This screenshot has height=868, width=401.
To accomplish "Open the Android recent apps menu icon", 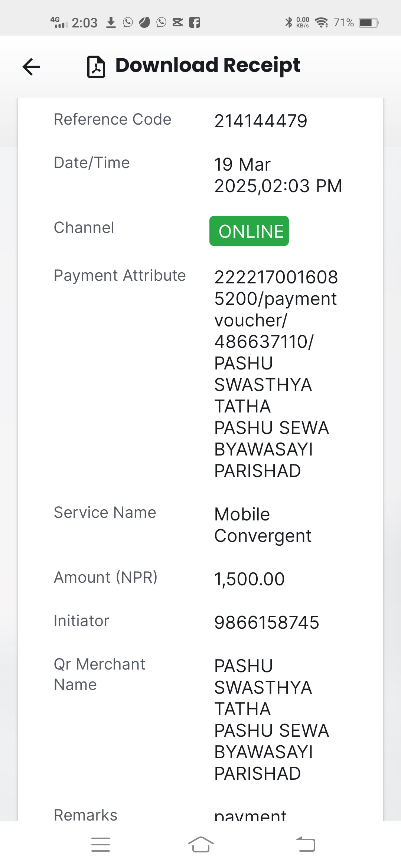I will [101, 844].
